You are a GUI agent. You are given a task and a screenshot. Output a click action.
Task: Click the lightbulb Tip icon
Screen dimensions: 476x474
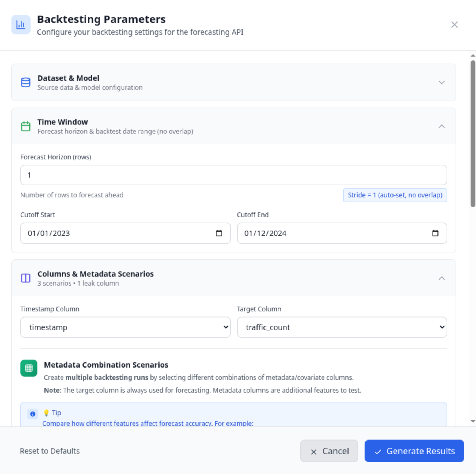(46, 413)
